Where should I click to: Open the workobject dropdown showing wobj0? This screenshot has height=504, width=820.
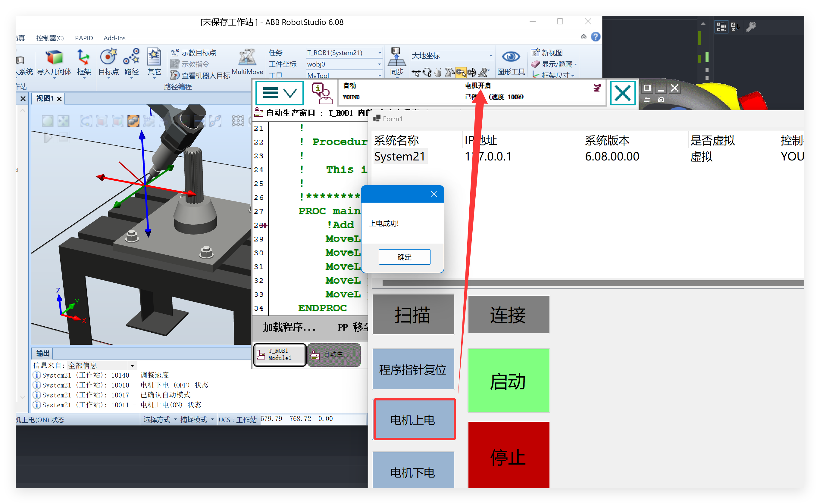[x=344, y=64]
